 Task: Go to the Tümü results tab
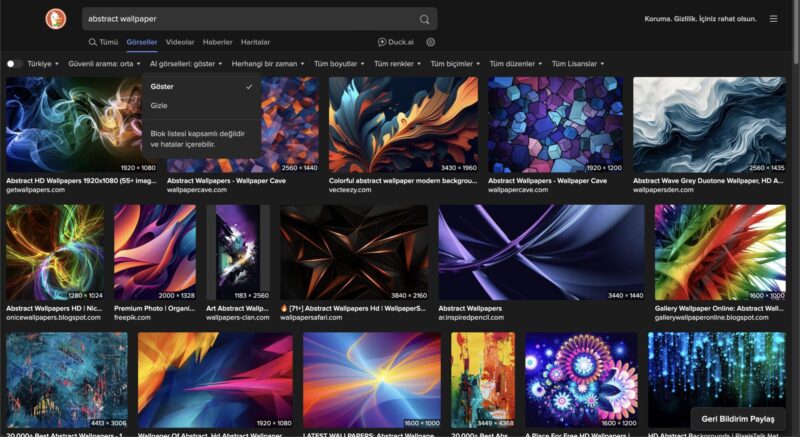[x=103, y=42]
